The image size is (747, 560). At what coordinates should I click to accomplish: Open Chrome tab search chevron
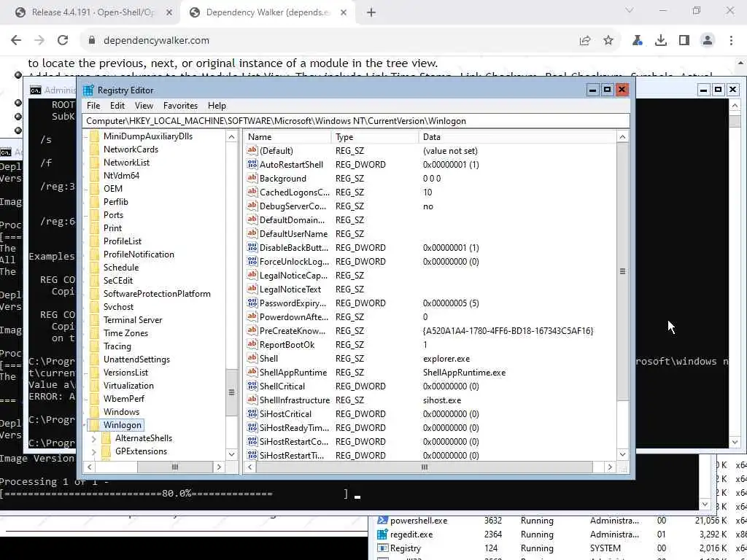[x=630, y=10]
